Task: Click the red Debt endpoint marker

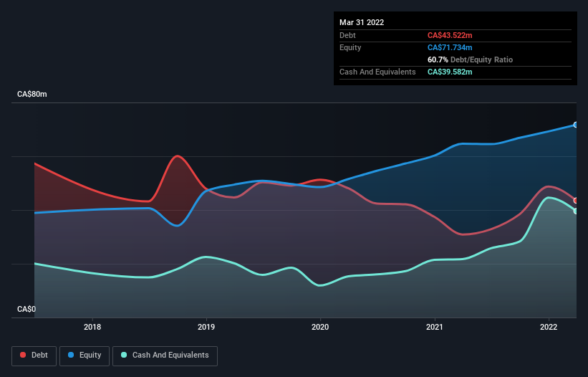Action: (576, 201)
